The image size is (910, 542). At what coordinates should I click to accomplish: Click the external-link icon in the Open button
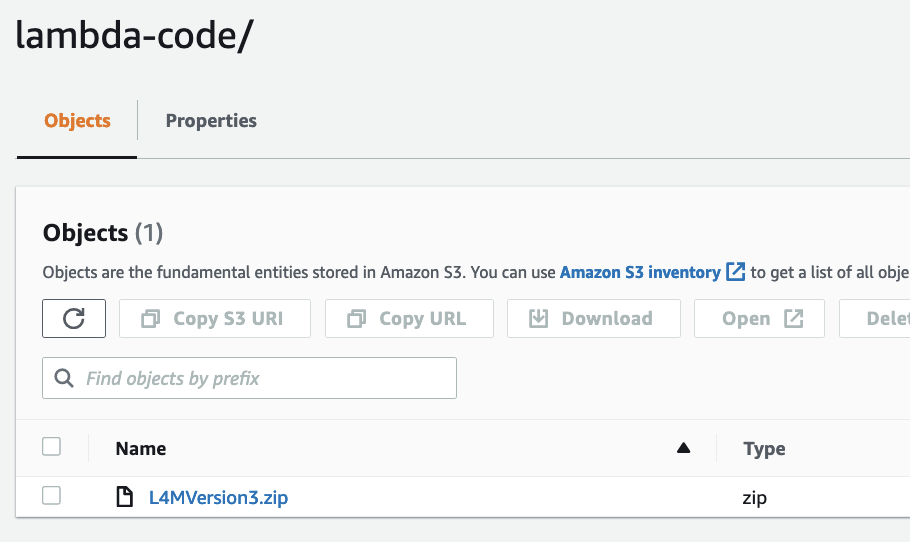793,319
